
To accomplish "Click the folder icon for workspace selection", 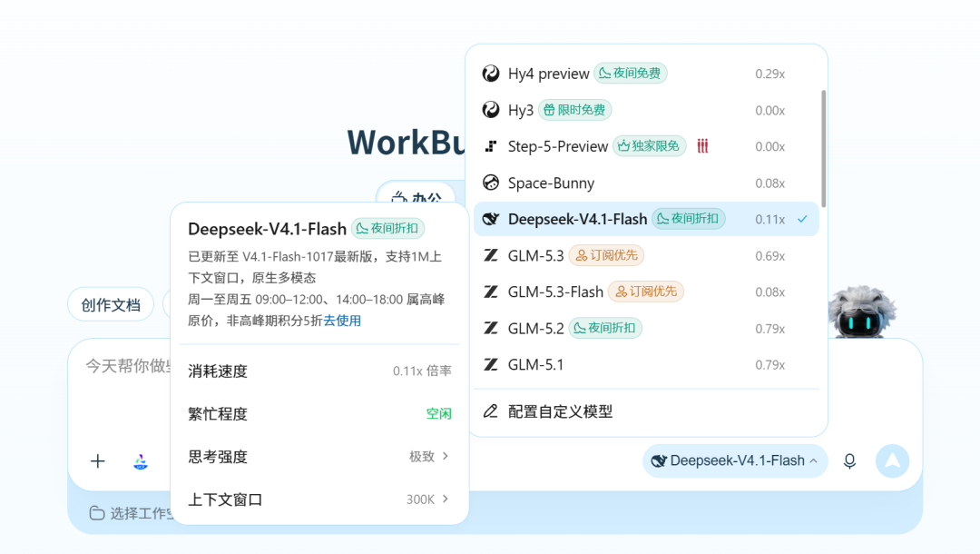I will 97,513.
